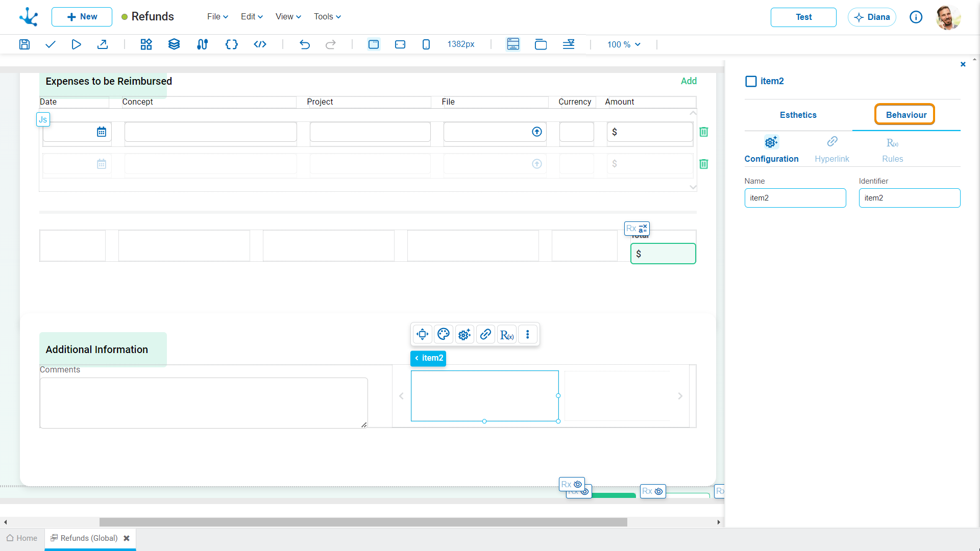Click the Name input field

pyautogui.click(x=795, y=198)
